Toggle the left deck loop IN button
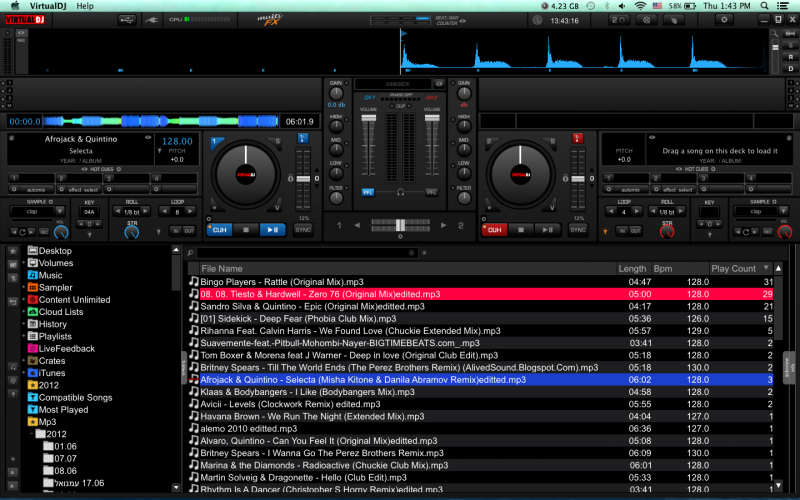 pyautogui.click(x=174, y=231)
